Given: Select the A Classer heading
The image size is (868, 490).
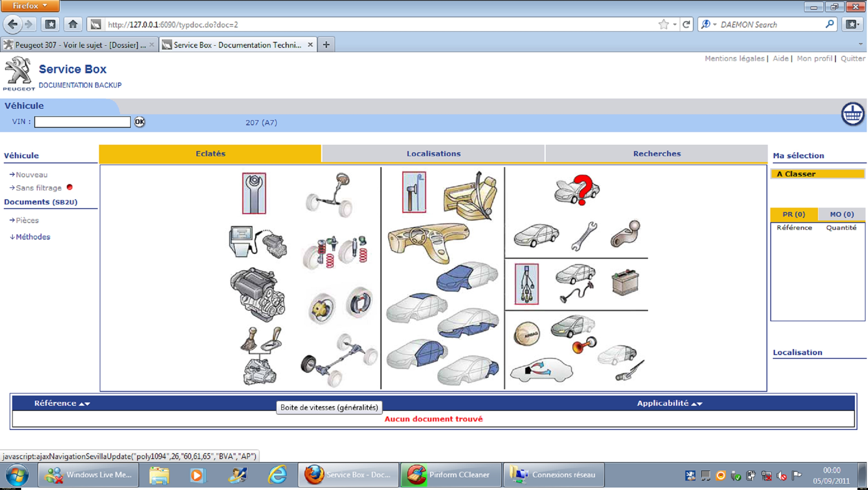Looking at the screenshot, I should click(x=817, y=174).
